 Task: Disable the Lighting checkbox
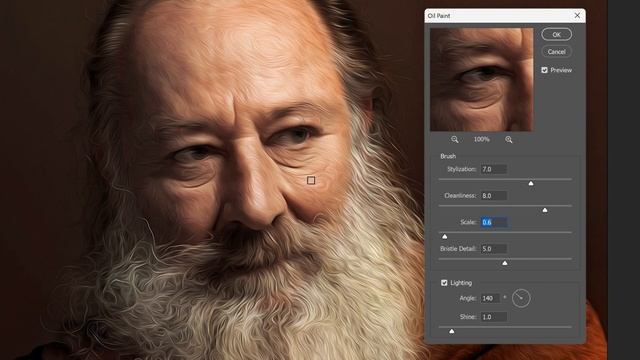point(444,283)
